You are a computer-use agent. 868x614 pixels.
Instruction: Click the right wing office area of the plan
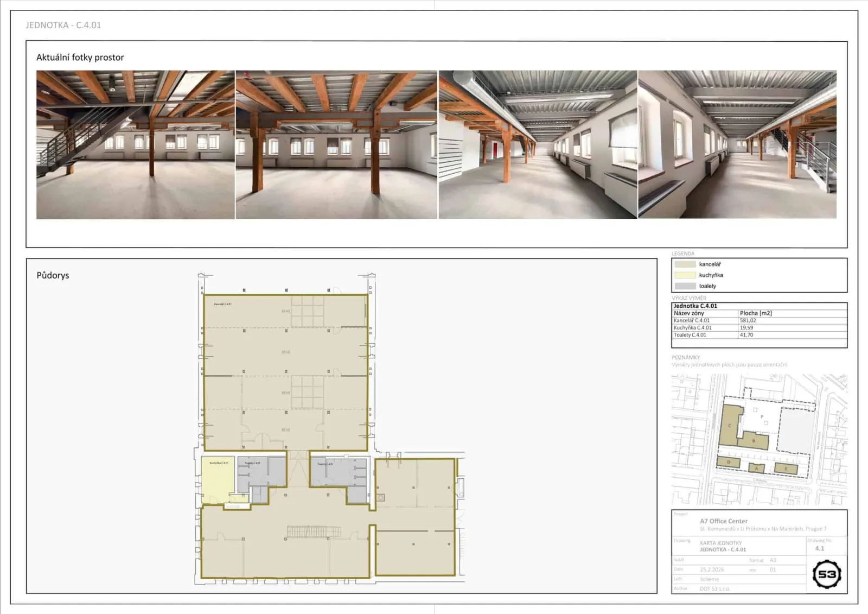[415, 517]
